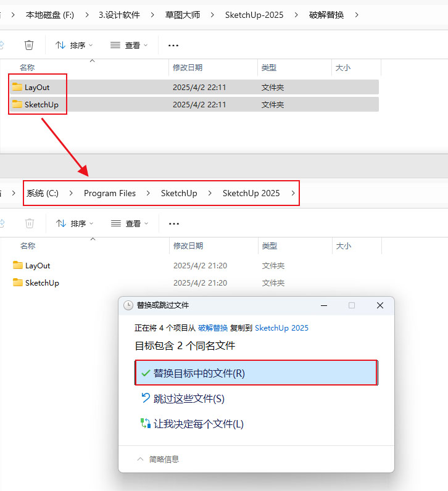448x491 pixels.
Task: Expand chevron after 破解替换 in breadcrumb
Action: coord(357,15)
